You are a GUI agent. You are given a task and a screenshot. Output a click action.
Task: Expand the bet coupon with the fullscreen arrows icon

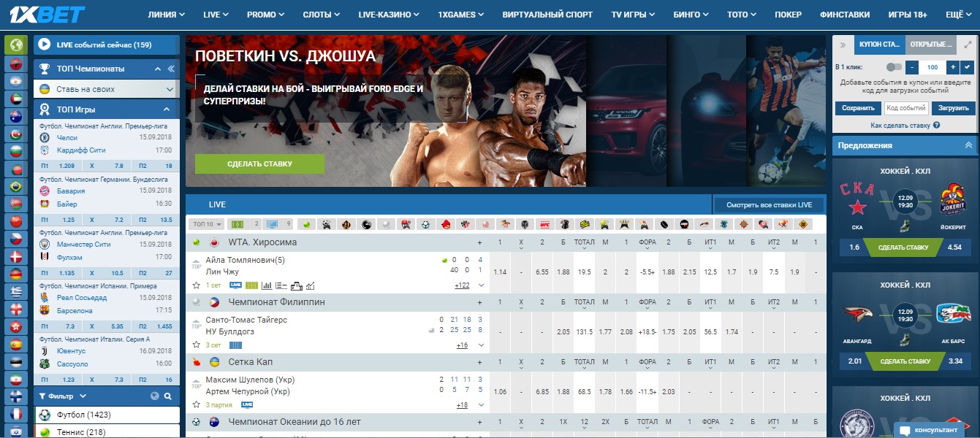point(967,45)
